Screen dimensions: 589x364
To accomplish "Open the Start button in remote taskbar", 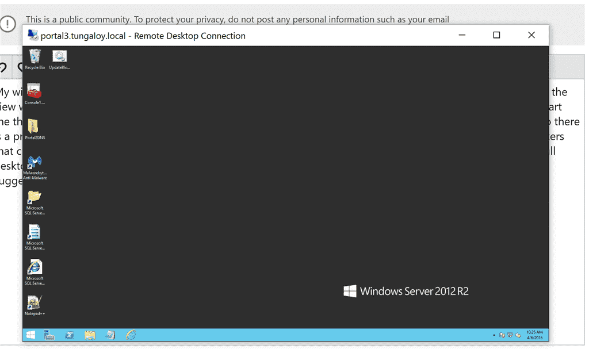I will click(x=31, y=335).
